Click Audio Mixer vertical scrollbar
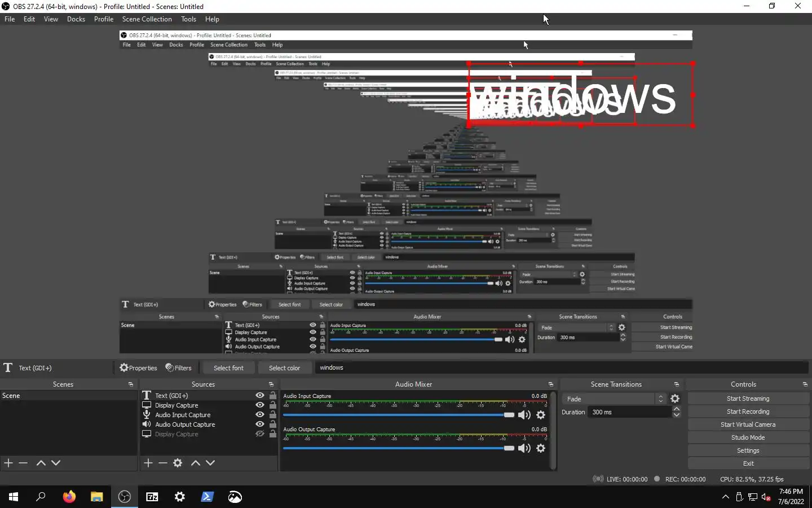Screen dimensions: 812x508 click(553, 430)
